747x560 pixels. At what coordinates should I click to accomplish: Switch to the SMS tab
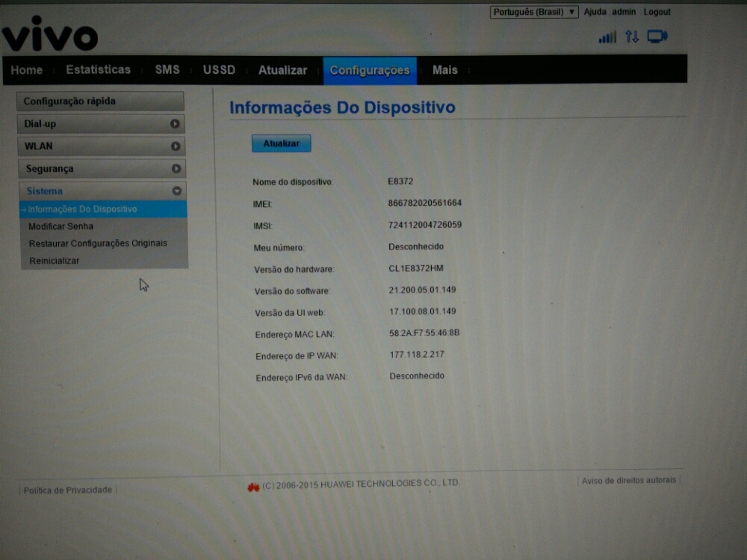[x=167, y=69]
